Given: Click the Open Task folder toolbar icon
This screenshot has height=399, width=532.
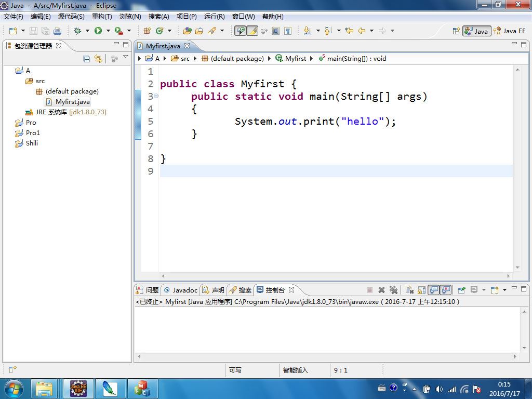Looking at the screenshot, I should [x=199, y=31].
